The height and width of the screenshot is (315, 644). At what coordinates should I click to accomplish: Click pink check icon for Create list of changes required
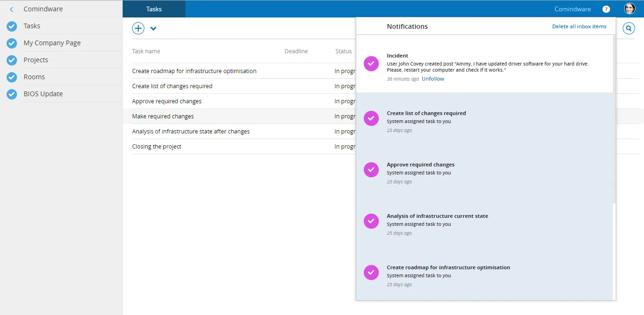click(371, 118)
